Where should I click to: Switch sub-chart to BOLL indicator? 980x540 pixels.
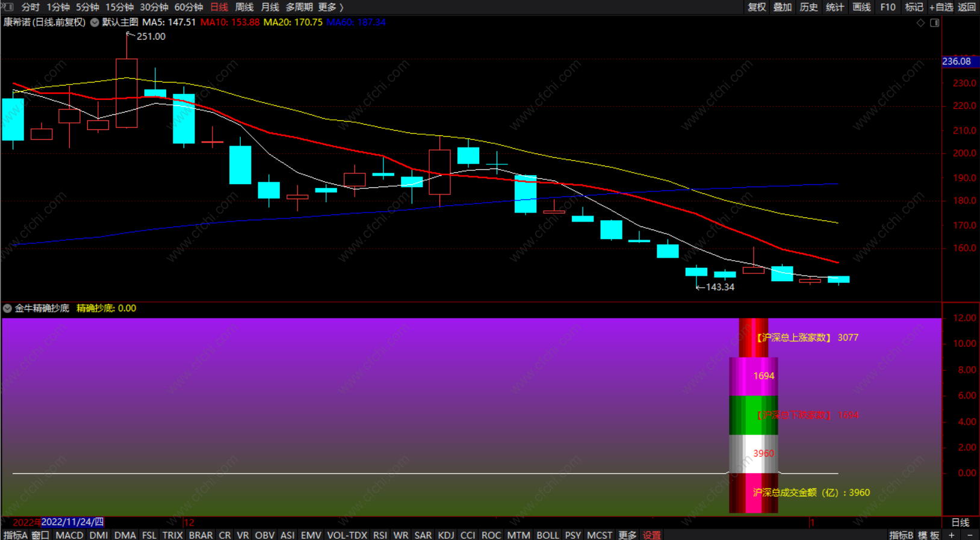(548, 535)
